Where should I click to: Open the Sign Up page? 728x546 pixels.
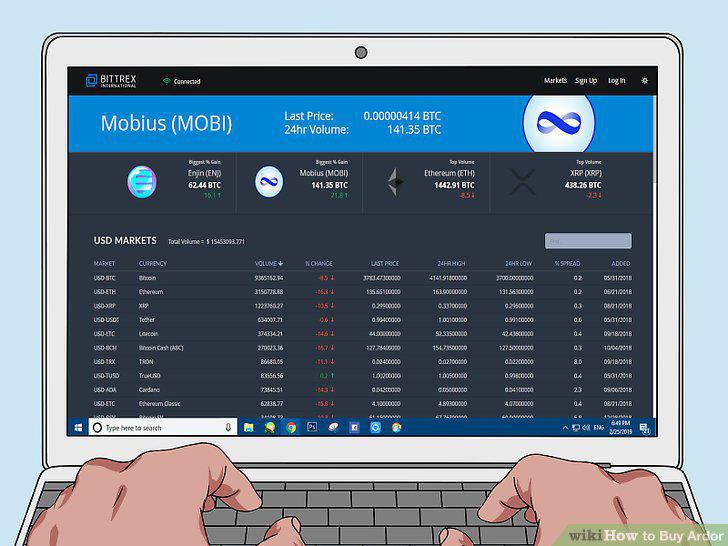586,81
